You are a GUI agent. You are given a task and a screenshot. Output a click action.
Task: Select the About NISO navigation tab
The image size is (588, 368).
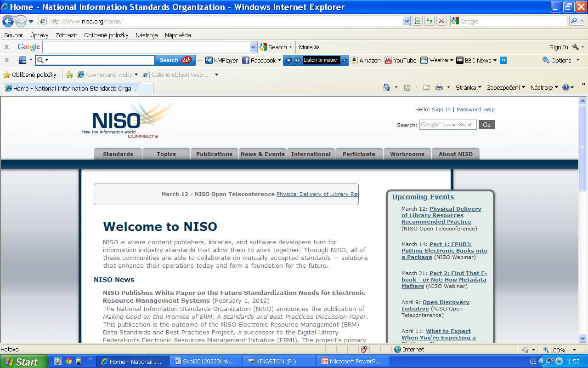pos(456,154)
